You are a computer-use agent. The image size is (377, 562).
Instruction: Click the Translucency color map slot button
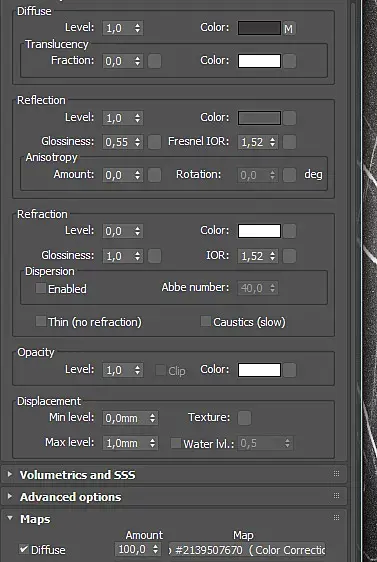click(290, 61)
